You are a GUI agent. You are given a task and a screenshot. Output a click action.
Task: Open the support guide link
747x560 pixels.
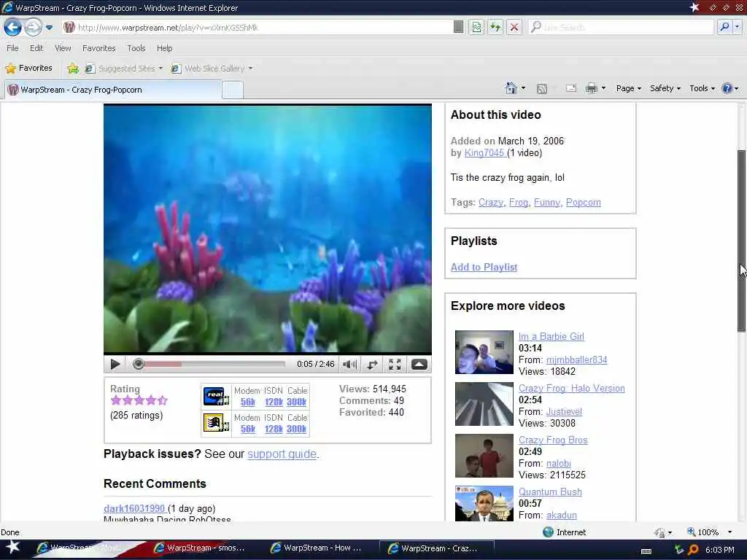tap(282, 454)
